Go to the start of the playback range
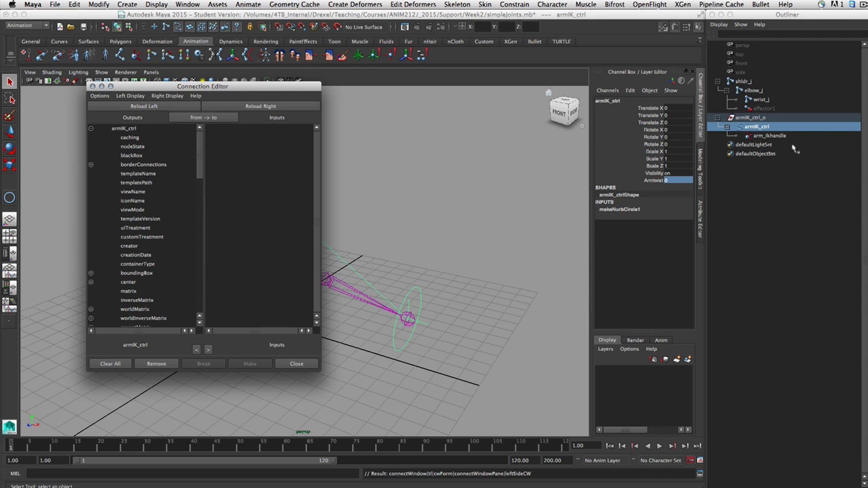Screen dimensions: 868x488 (609, 446)
